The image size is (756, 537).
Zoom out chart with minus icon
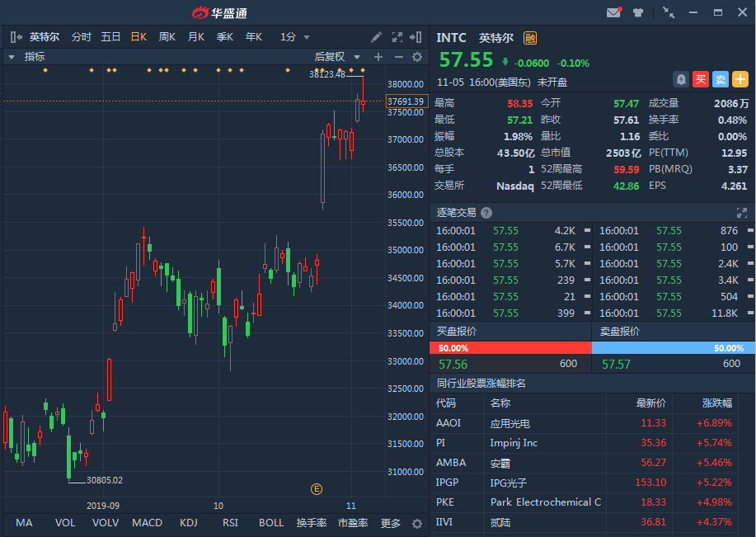click(398, 57)
